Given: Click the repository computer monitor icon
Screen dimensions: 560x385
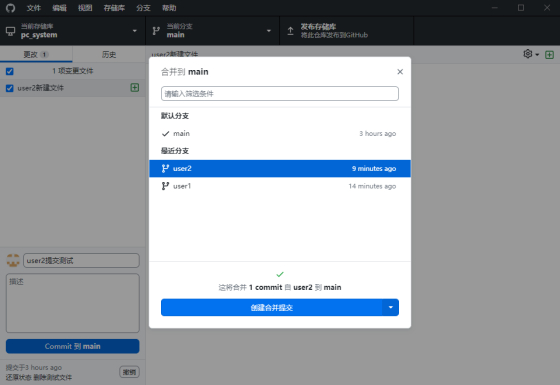Looking at the screenshot, I should (x=10, y=31).
